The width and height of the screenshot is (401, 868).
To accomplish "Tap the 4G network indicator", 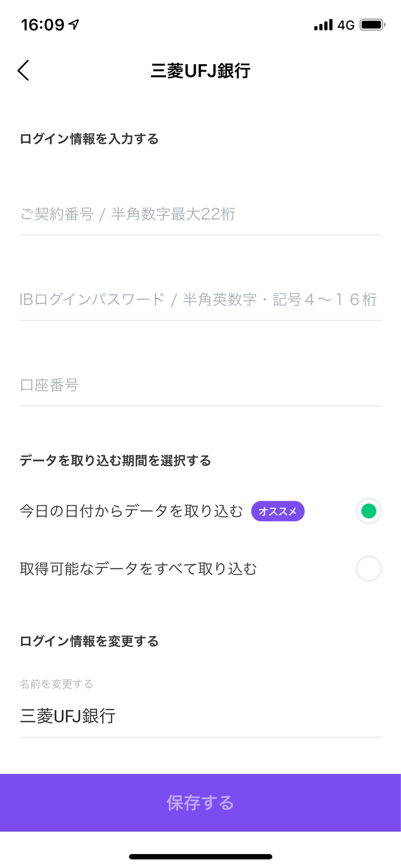I will coord(346,25).
